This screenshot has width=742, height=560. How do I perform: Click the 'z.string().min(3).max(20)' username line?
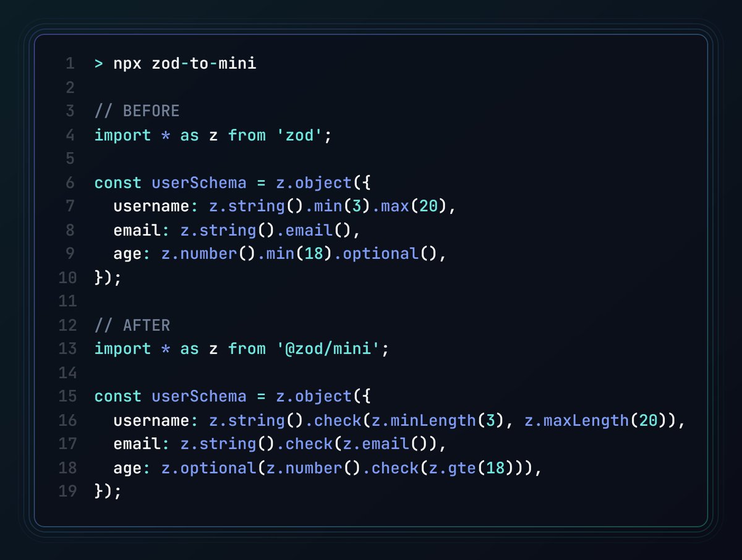pyautogui.click(x=284, y=206)
